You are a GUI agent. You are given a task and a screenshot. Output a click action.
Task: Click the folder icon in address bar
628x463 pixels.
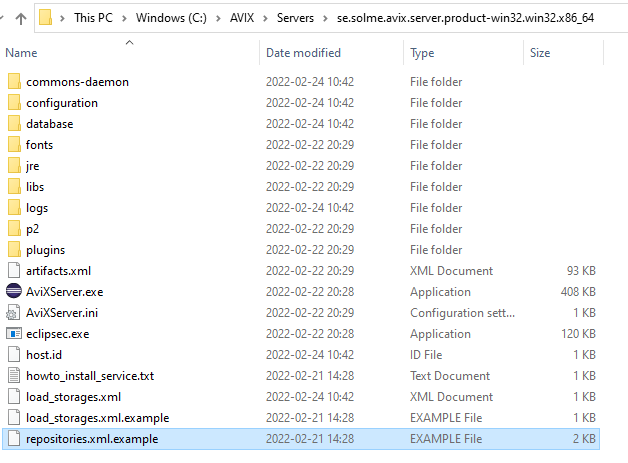click(46, 18)
